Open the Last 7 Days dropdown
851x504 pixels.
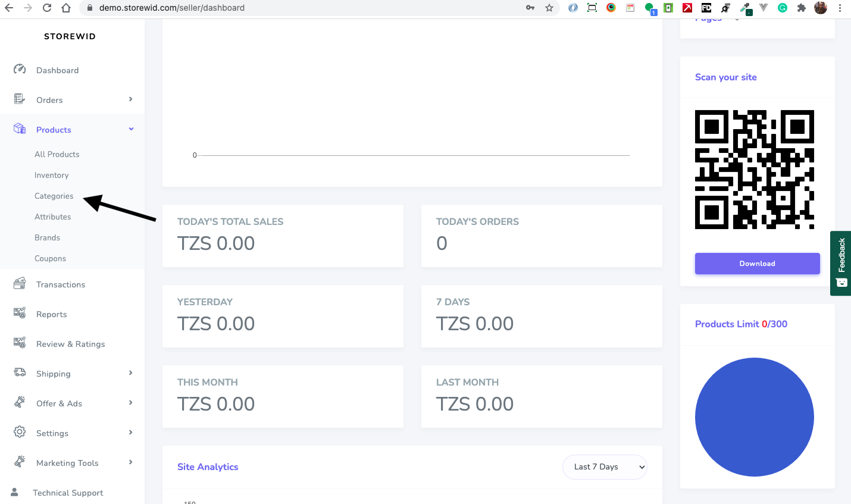(x=605, y=467)
